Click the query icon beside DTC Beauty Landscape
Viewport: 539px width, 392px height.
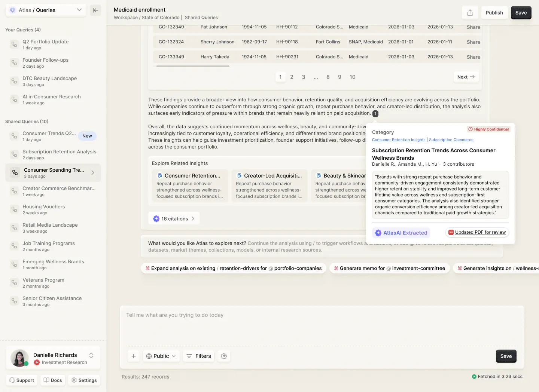coord(14,81)
